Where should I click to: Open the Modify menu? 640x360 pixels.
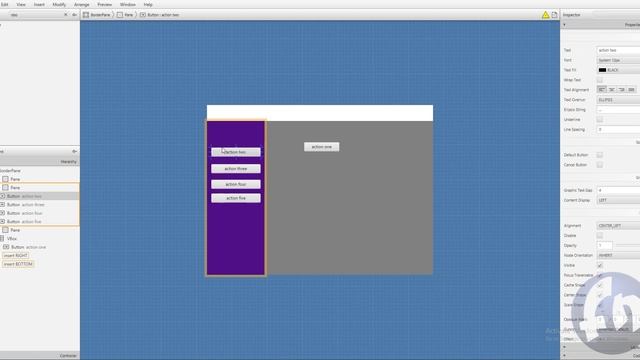click(x=59, y=4)
